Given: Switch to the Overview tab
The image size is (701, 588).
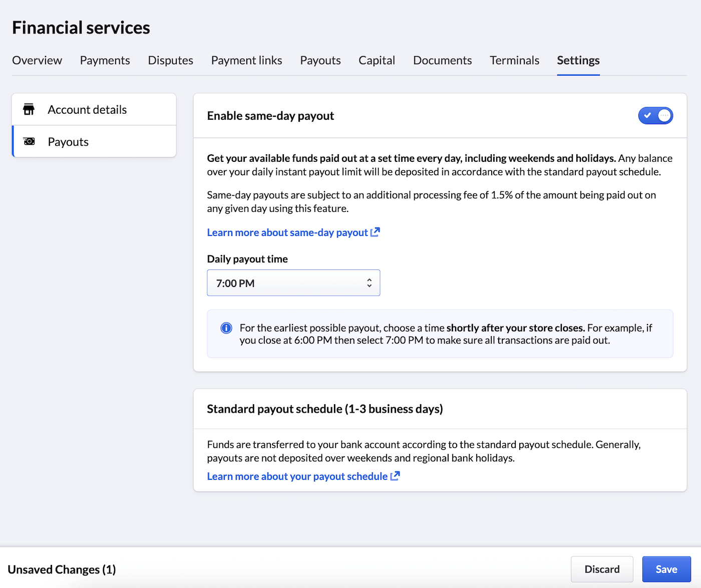Looking at the screenshot, I should pyautogui.click(x=37, y=61).
